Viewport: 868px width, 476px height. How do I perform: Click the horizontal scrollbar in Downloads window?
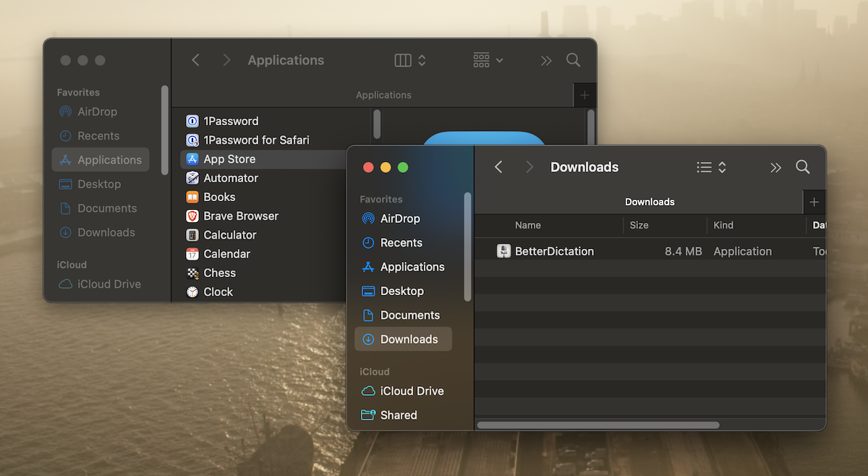[x=598, y=425]
